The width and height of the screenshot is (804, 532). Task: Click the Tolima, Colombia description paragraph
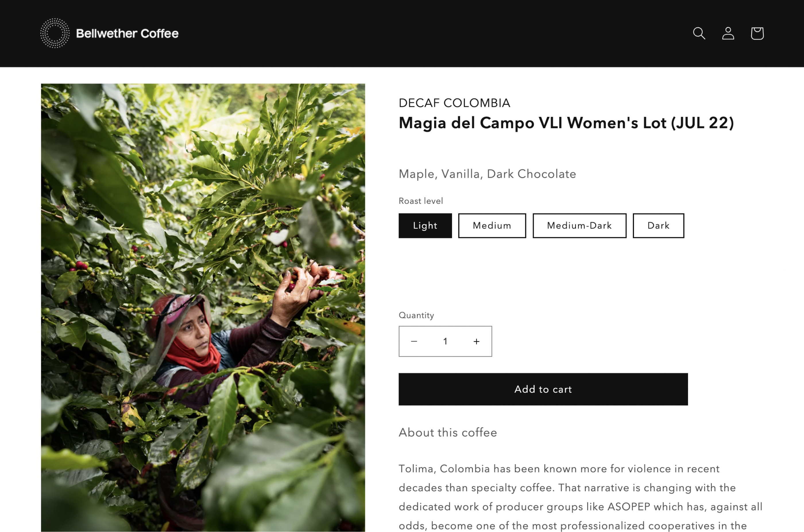(580, 497)
